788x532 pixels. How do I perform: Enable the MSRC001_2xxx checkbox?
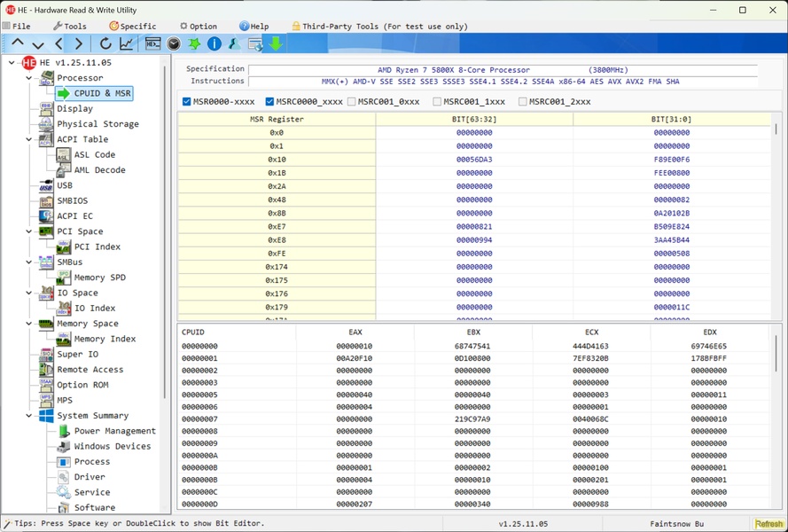pos(523,102)
